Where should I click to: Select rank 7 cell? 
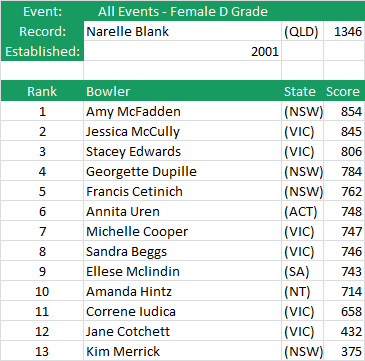(x=42, y=231)
